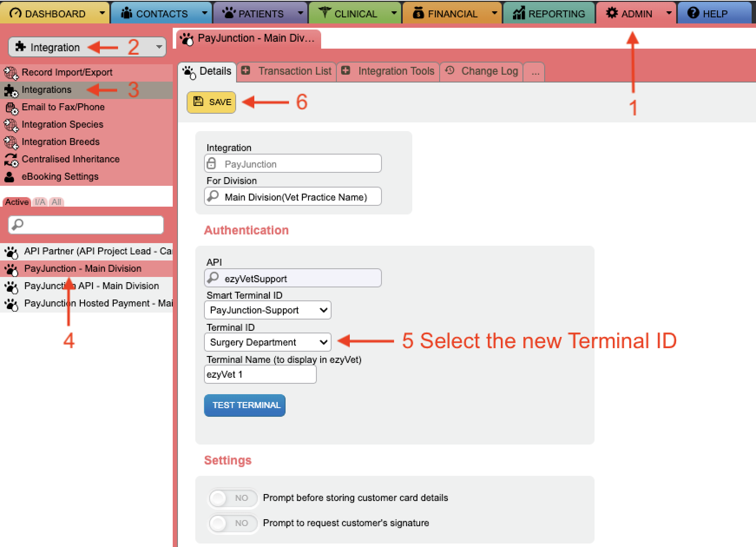This screenshot has width=756, height=547.
Task: Click the Integration Breeds globe icon
Action: (x=11, y=142)
